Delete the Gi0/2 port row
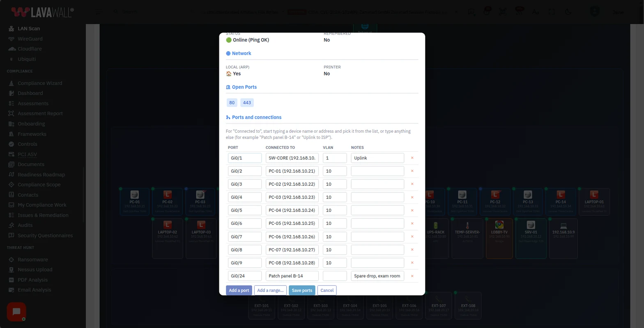Viewport: 644px width, 328px height. pyautogui.click(x=412, y=171)
